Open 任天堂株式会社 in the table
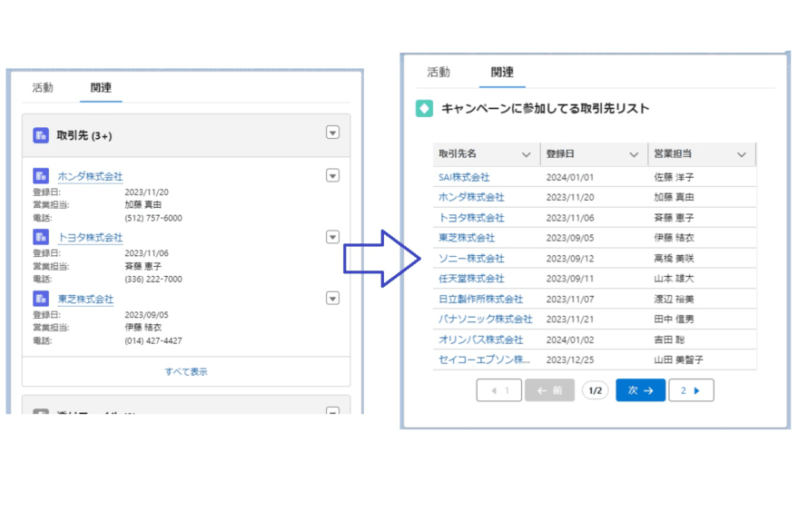This screenshot has height=532, width=798. (471, 279)
